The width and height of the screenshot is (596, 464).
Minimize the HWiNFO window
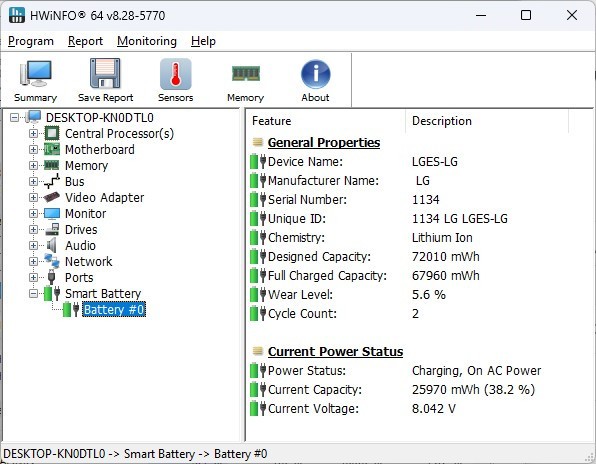click(x=481, y=15)
